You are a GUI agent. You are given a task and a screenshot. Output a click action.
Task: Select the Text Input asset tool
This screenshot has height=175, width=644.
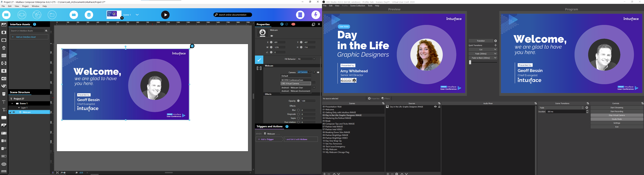4,133
